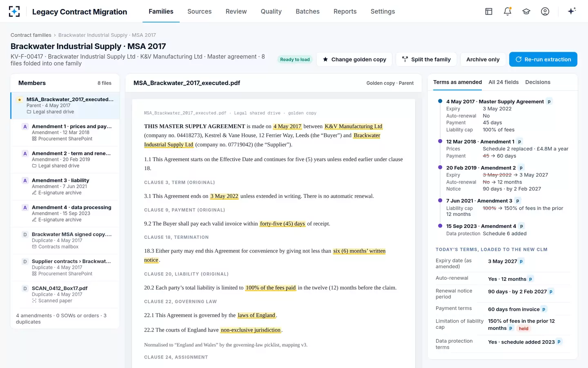Click the A badge for Amendment 3
The height and width of the screenshot is (368, 588).
pos(25,181)
